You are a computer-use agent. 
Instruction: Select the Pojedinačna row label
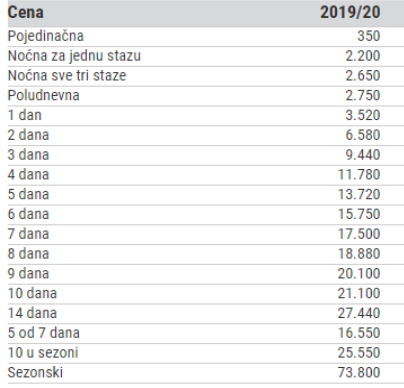(x=46, y=36)
